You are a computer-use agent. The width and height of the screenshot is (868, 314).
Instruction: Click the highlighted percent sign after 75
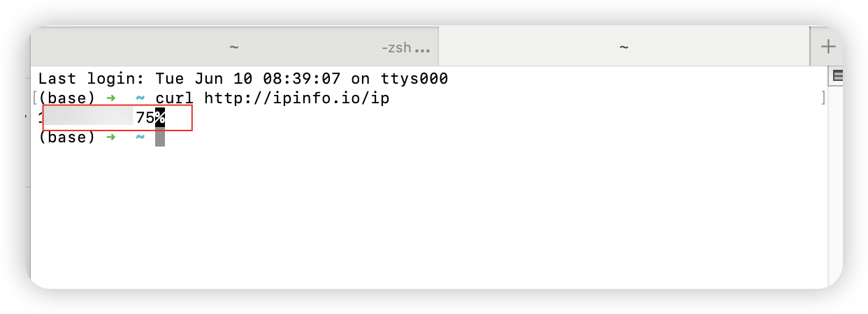pyautogui.click(x=160, y=118)
